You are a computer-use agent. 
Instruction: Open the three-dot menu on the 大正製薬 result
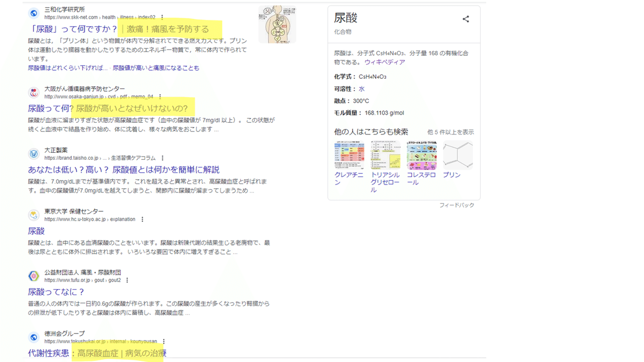pos(163,157)
